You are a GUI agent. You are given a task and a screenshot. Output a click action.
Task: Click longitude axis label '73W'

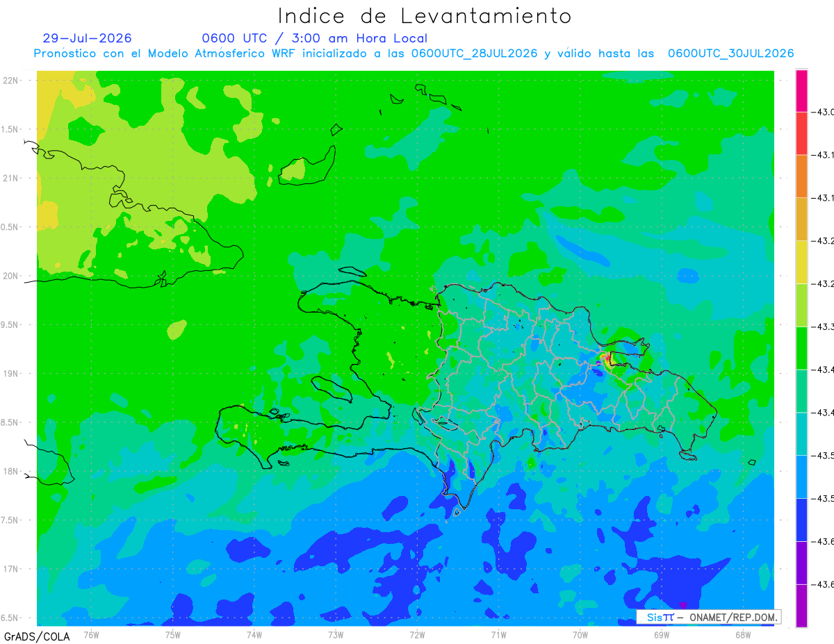pyautogui.click(x=335, y=634)
